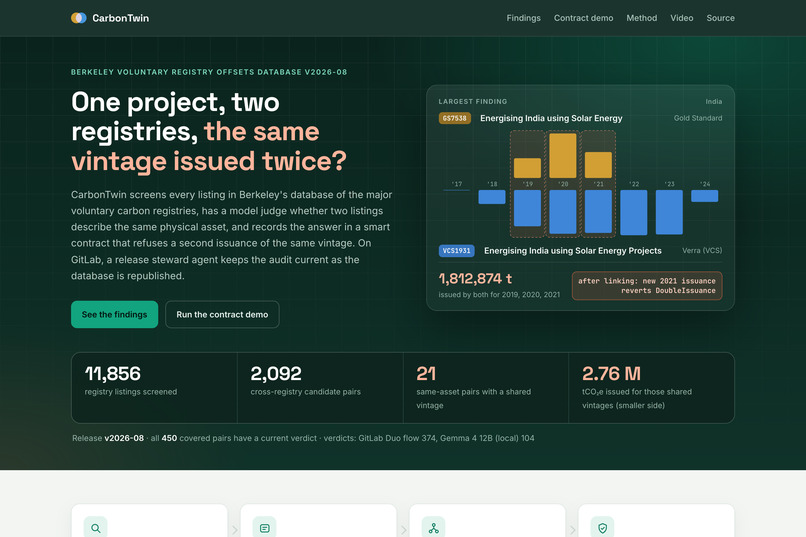Open the Contract demo nav link
The height and width of the screenshot is (537, 806).
[583, 18]
